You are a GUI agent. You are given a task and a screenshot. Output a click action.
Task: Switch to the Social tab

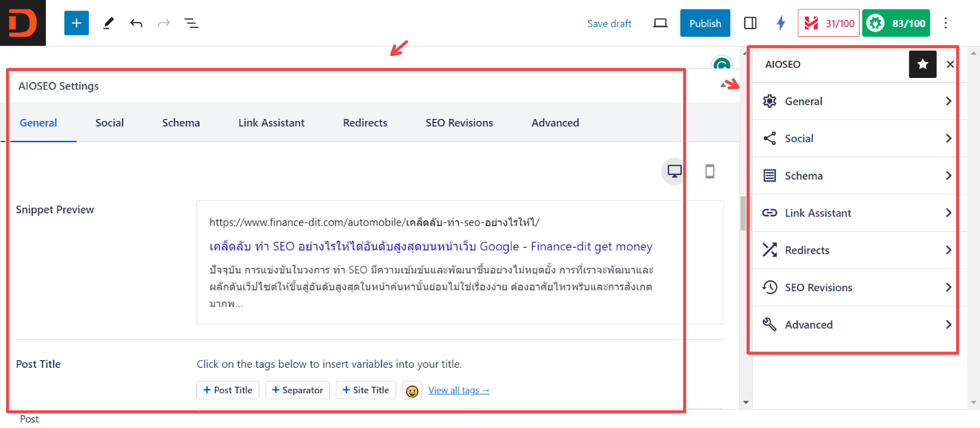coord(109,123)
